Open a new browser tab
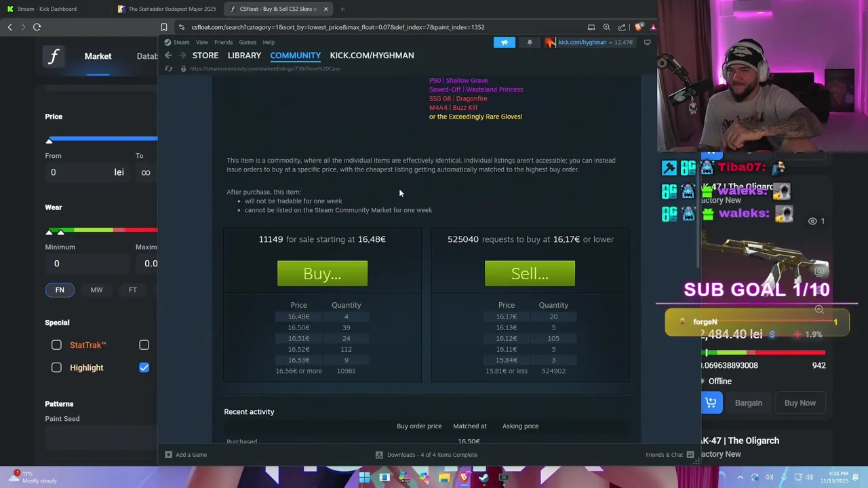The image size is (868, 488). coord(342,9)
